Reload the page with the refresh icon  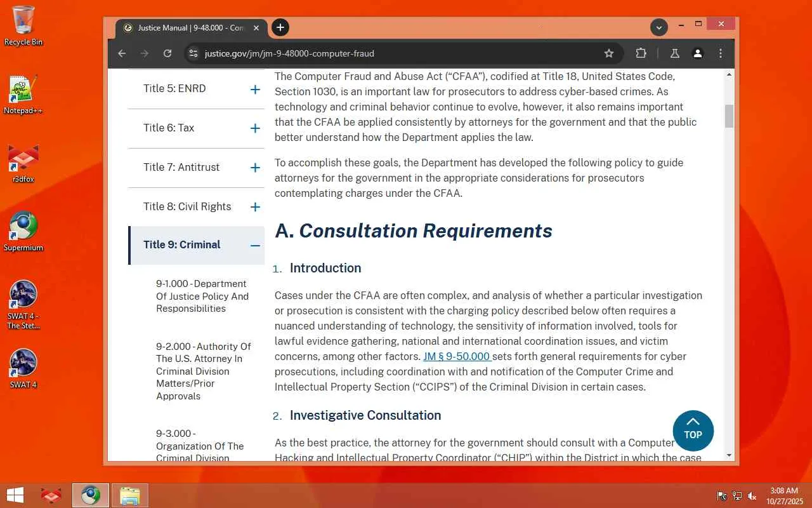[167, 53]
